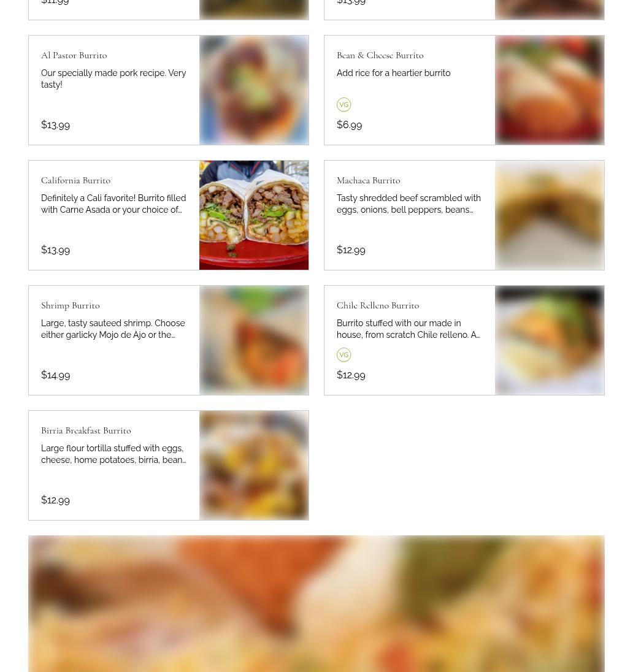Select the Bean & Cheese Burrito title
633x672 pixels.
click(380, 55)
